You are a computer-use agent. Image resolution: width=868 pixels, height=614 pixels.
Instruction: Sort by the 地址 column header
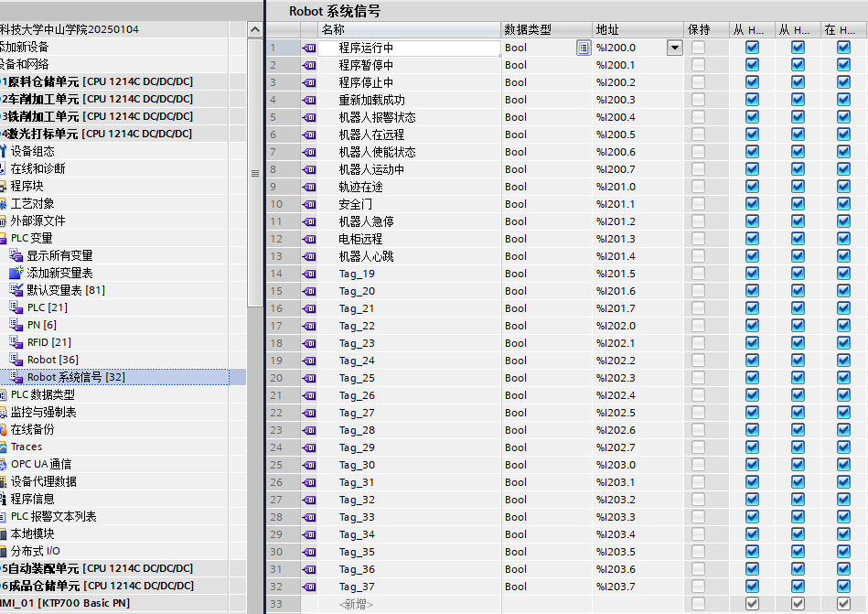pyautogui.click(x=638, y=30)
